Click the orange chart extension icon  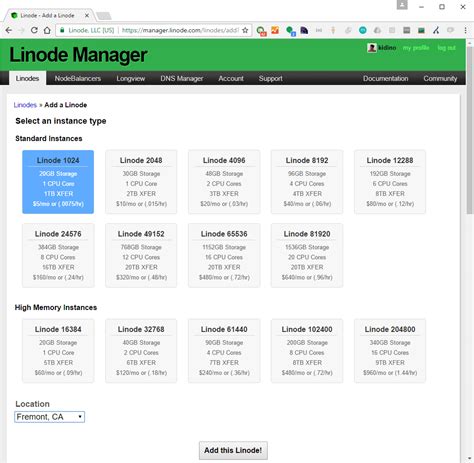(275, 30)
